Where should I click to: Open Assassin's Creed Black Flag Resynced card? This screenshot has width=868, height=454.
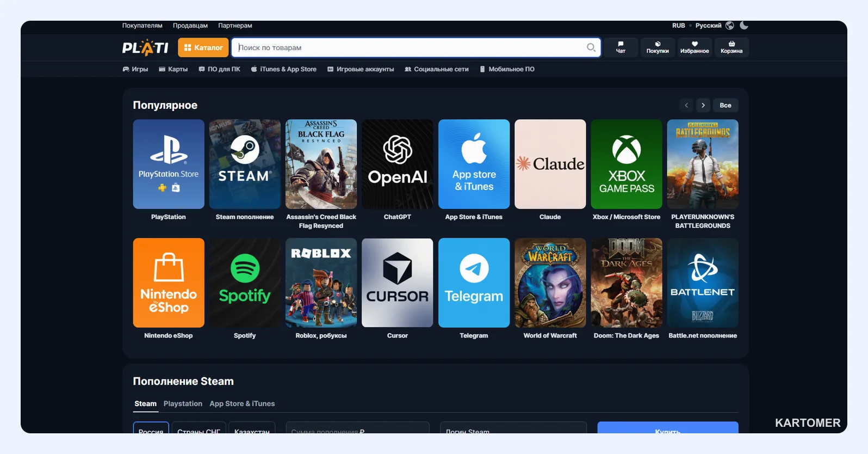[x=321, y=164]
